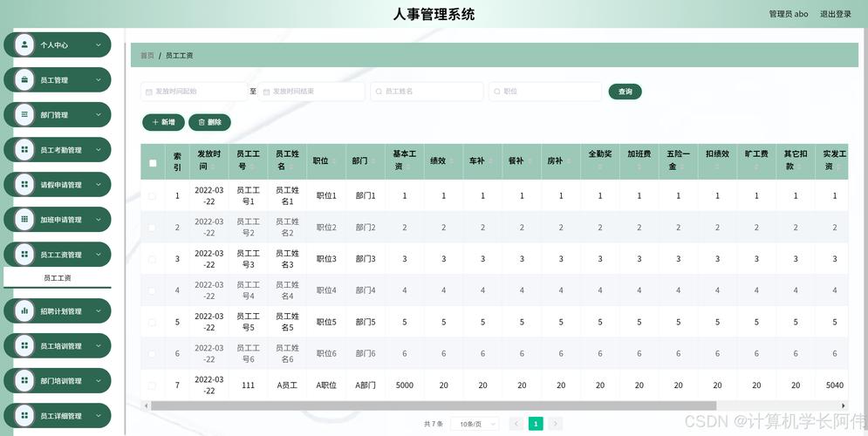Click the search icon in 员工姓名 field
This screenshot has width=868, height=436.
pos(379,92)
